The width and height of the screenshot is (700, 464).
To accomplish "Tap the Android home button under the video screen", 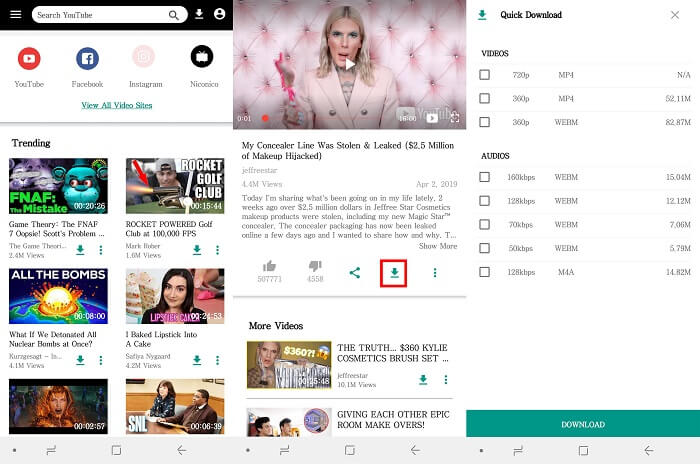I will point(350,450).
